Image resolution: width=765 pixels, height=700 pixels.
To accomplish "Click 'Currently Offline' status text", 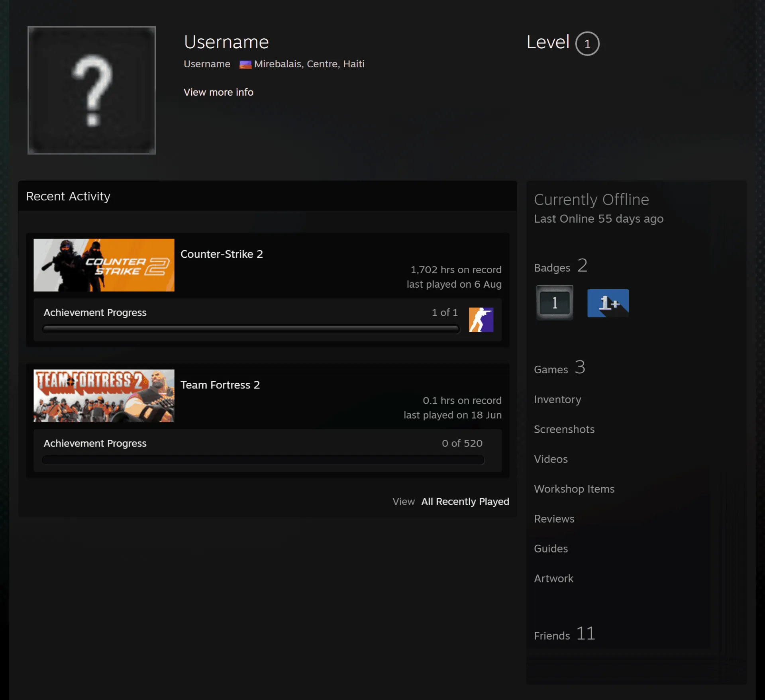I will [x=591, y=200].
